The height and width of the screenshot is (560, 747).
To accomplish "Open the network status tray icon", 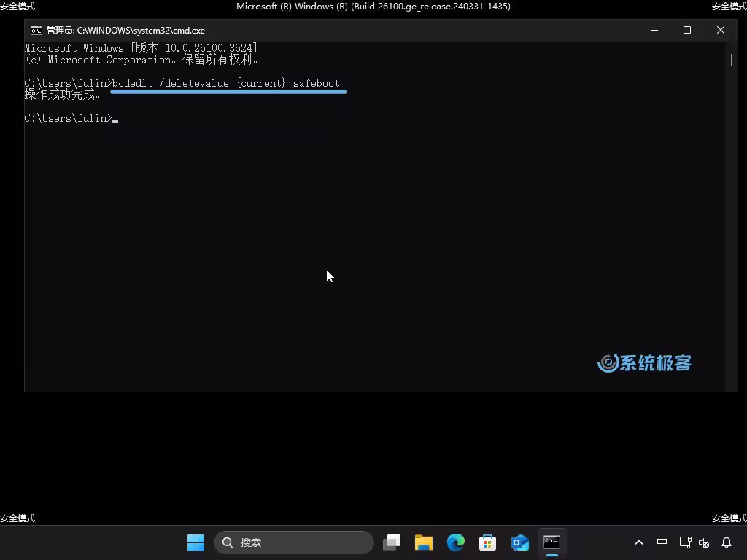I will 685,542.
